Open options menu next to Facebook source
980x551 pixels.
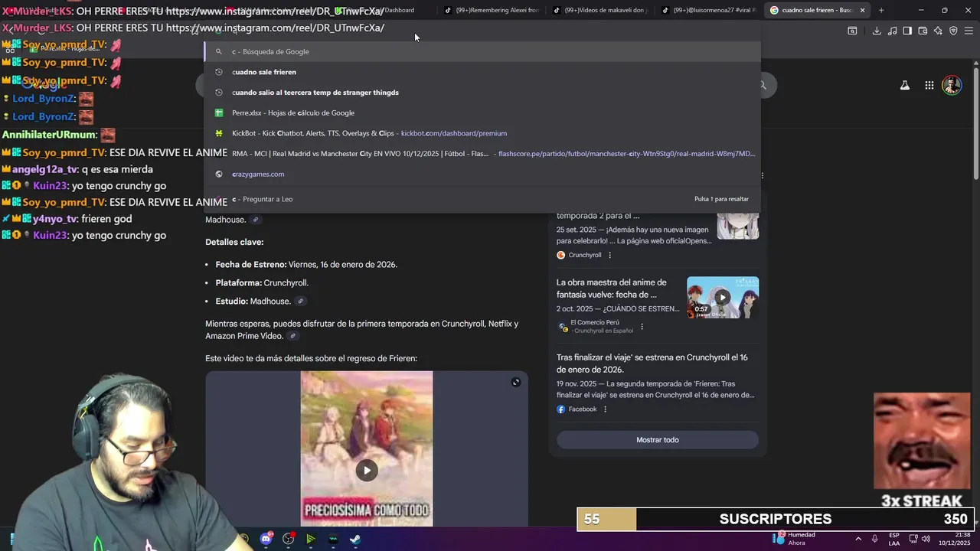tap(605, 409)
